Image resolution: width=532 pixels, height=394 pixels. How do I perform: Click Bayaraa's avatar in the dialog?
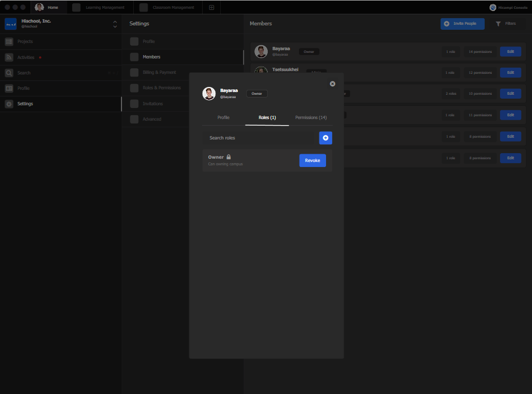pyautogui.click(x=209, y=93)
